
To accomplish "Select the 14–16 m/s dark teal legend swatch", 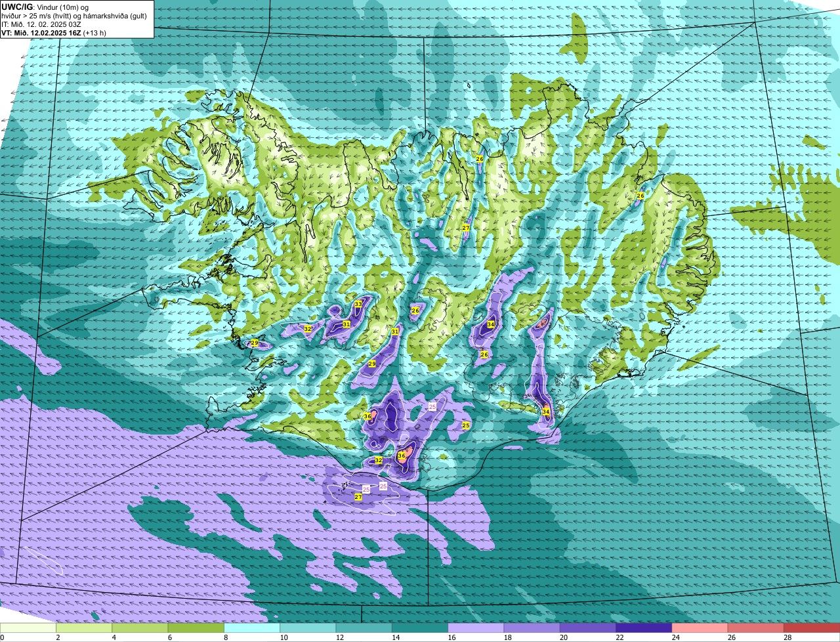I will click(x=420, y=628).
